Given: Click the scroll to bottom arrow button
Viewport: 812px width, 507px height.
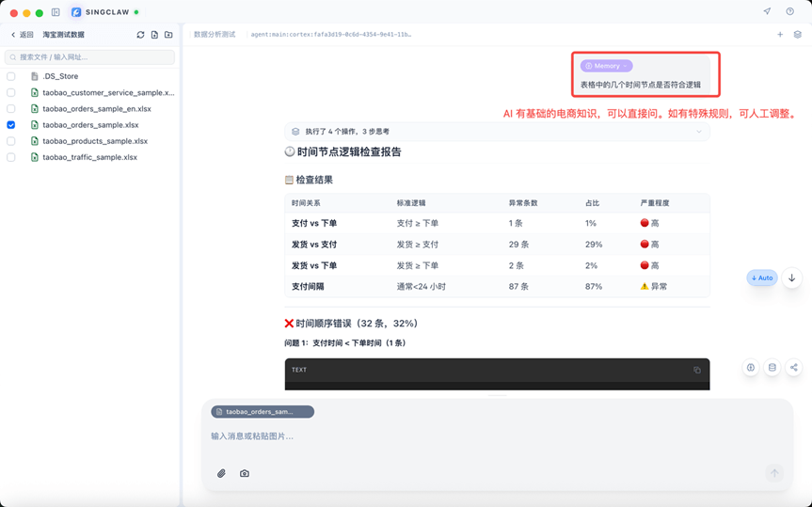Looking at the screenshot, I should pos(791,278).
